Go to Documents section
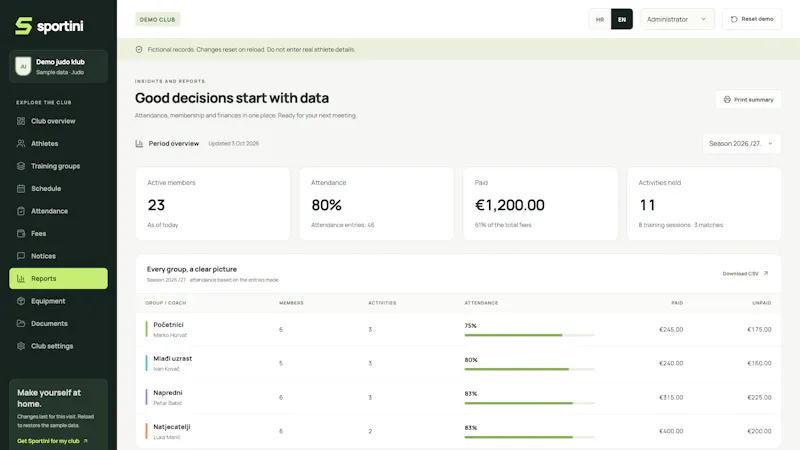 58,323
